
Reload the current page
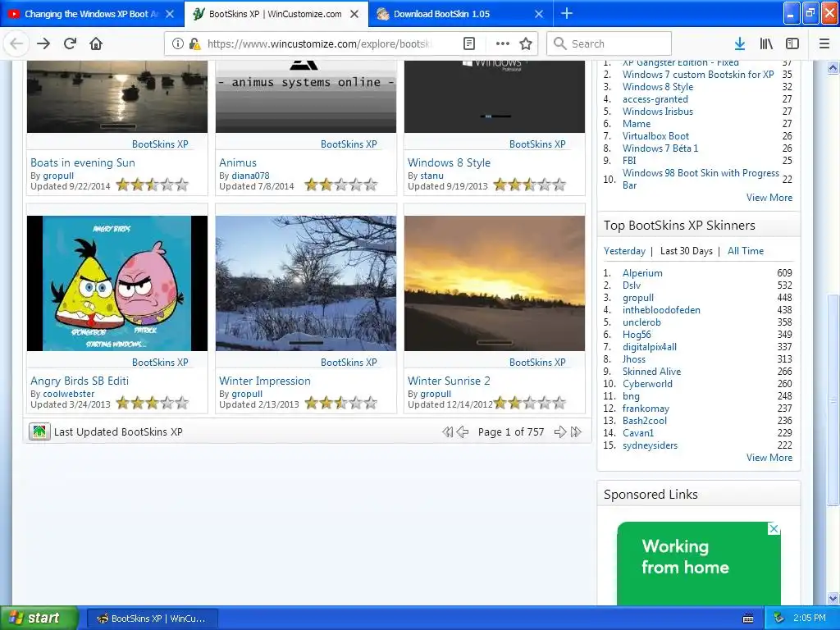coord(71,44)
